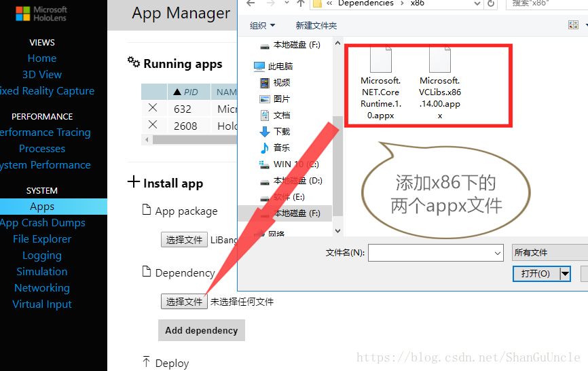Click Dependencies in the address path
This screenshot has height=371, width=588.
(365, 3)
